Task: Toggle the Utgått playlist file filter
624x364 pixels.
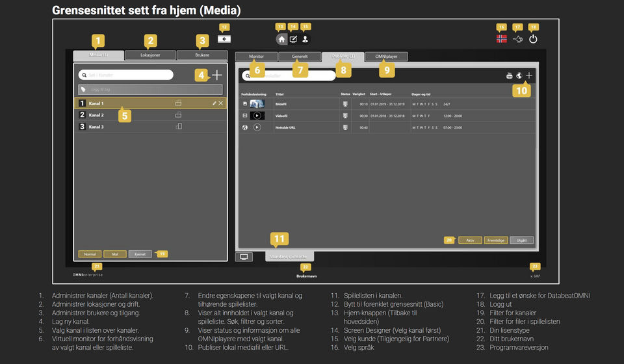Action: click(x=522, y=240)
